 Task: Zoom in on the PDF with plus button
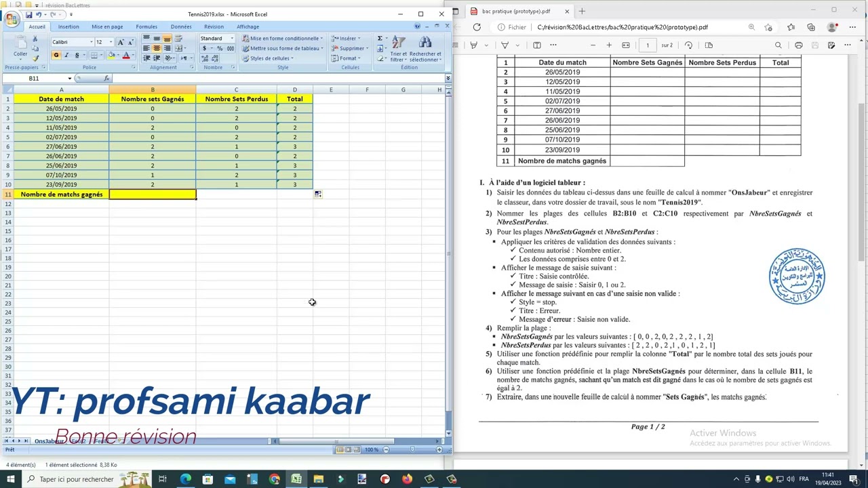[609, 45]
